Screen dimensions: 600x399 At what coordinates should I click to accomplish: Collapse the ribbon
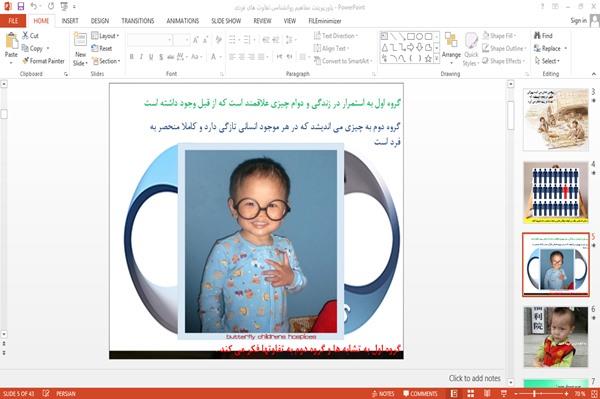[x=593, y=74]
